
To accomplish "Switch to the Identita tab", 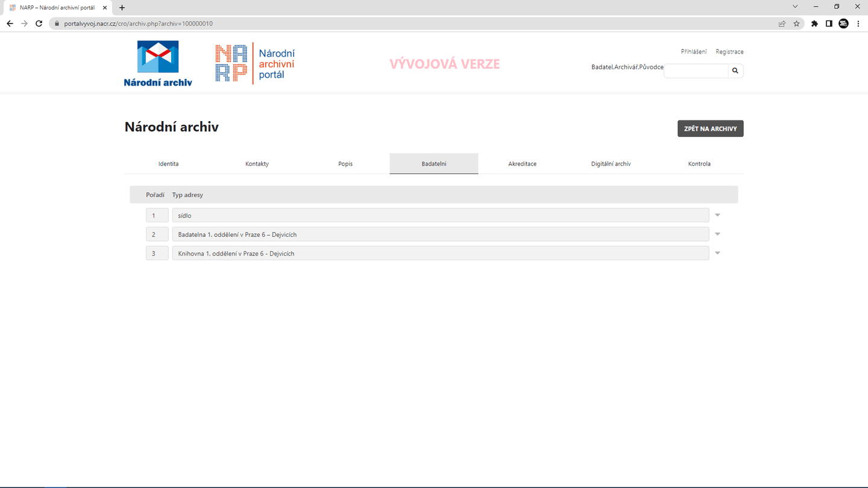I will coord(168,164).
